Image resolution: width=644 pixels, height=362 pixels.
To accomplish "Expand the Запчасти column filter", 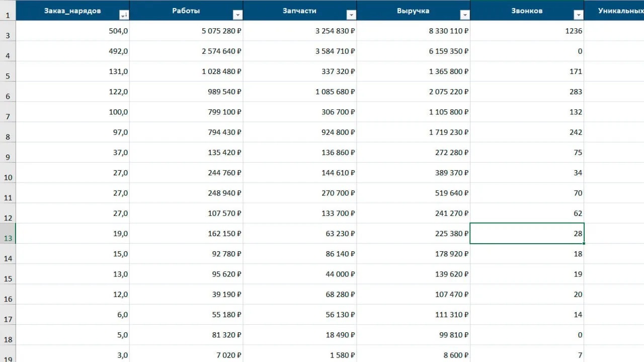I will (x=351, y=15).
